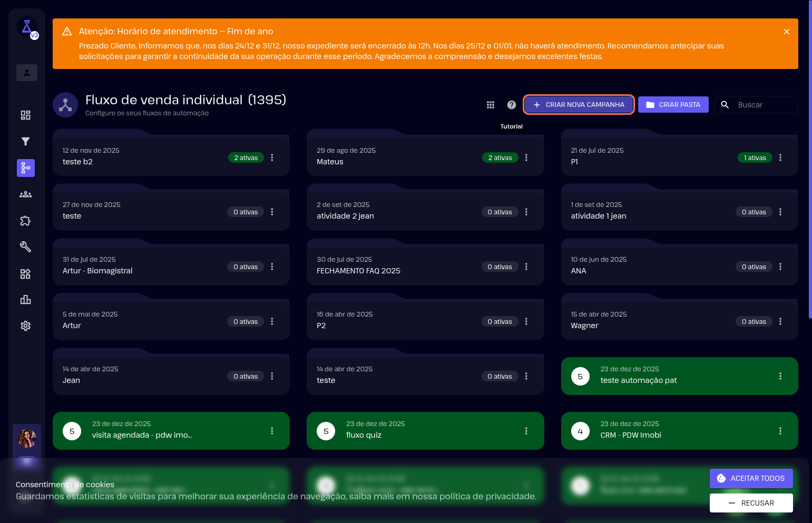Image resolution: width=812 pixels, height=523 pixels.
Task: Click the Buscar search field
Action: coord(764,105)
